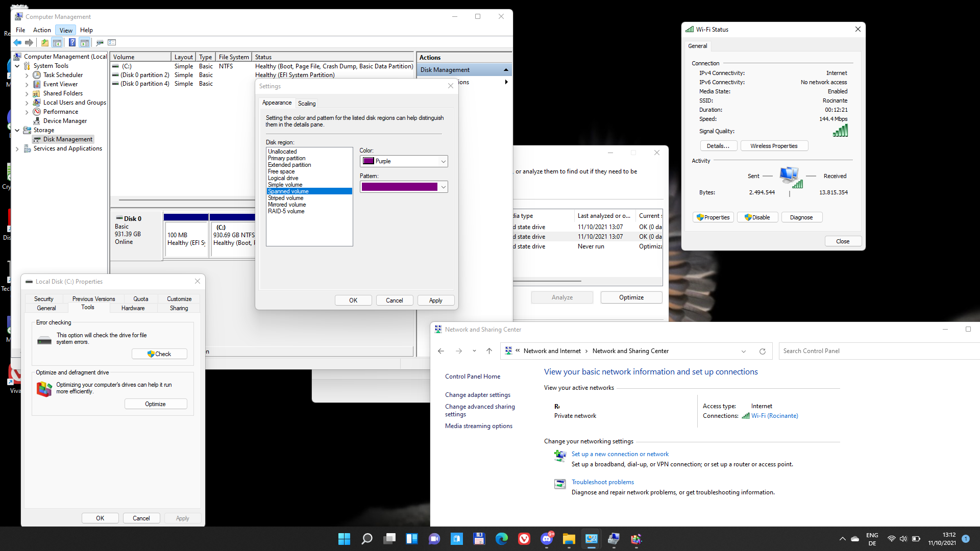The height and width of the screenshot is (551, 980).
Task: Open the Vivaldi browser from taskbar
Action: click(x=524, y=539)
